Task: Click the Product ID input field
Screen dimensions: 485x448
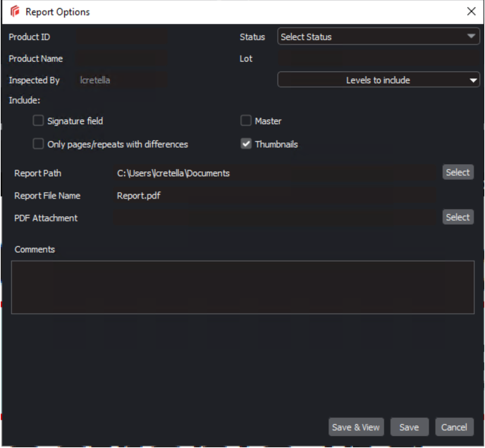Action: (x=122, y=37)
